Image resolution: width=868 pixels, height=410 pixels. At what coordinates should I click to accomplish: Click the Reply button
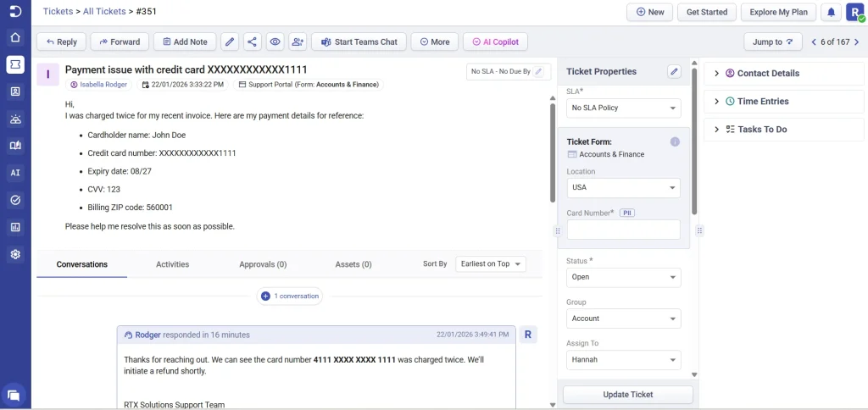(x=61, y=42)
